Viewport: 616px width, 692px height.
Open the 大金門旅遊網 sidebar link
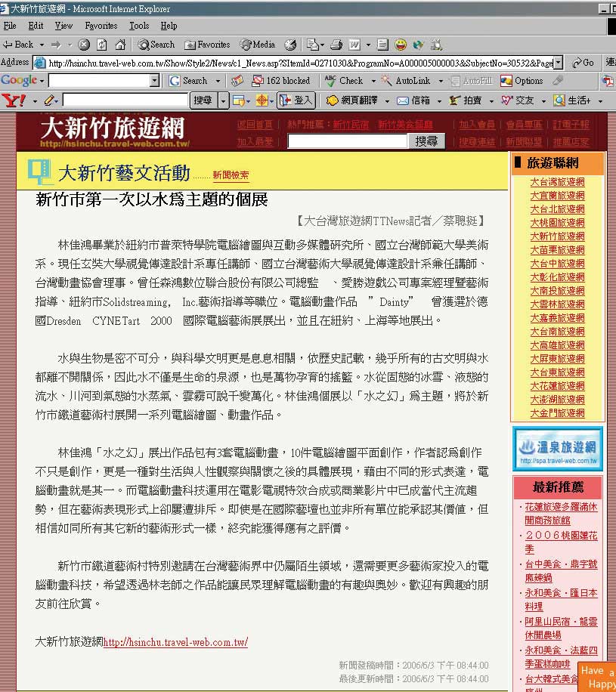pyautogui.click(x=557, y=413)
